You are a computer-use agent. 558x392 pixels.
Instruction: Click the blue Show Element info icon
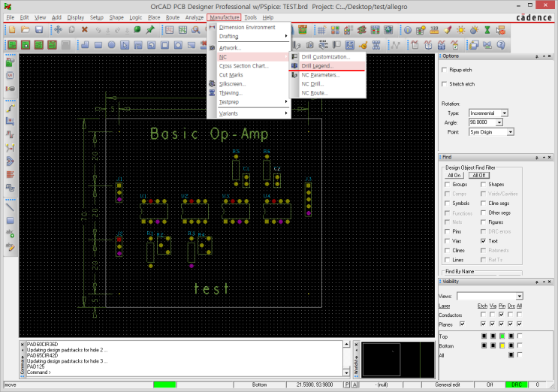(407, 29)
